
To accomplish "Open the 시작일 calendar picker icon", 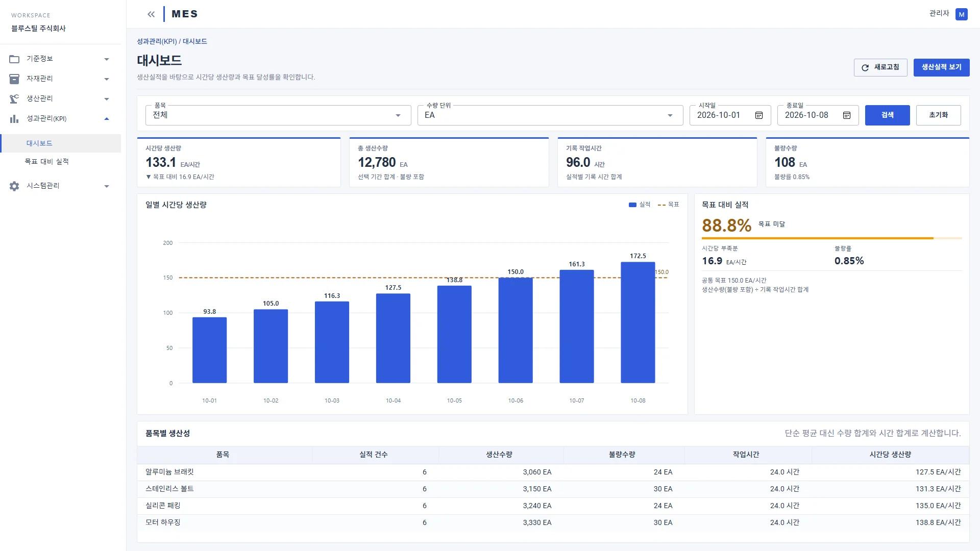I will point(759,115).
